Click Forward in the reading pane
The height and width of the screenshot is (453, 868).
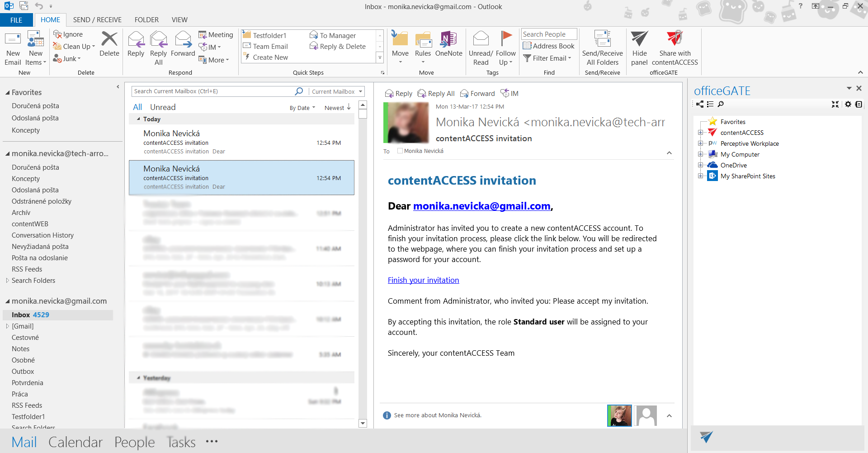tap(477, 94)
